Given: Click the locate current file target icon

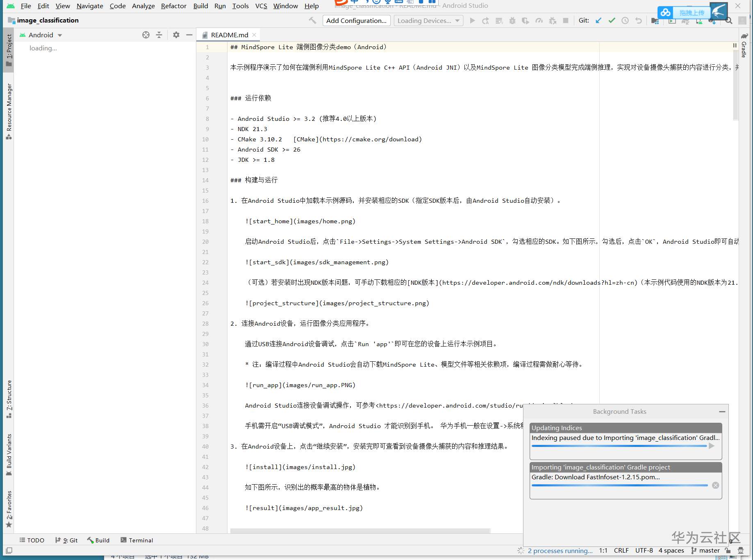Looking at the screenshot, I should [146, 35].
